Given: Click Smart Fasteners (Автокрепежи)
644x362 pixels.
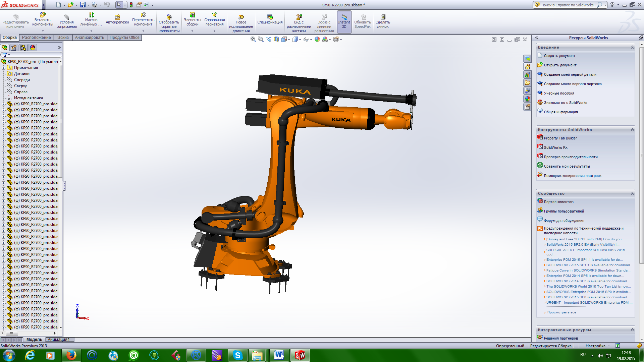Looking at the screenshot, I should [117, 19].
